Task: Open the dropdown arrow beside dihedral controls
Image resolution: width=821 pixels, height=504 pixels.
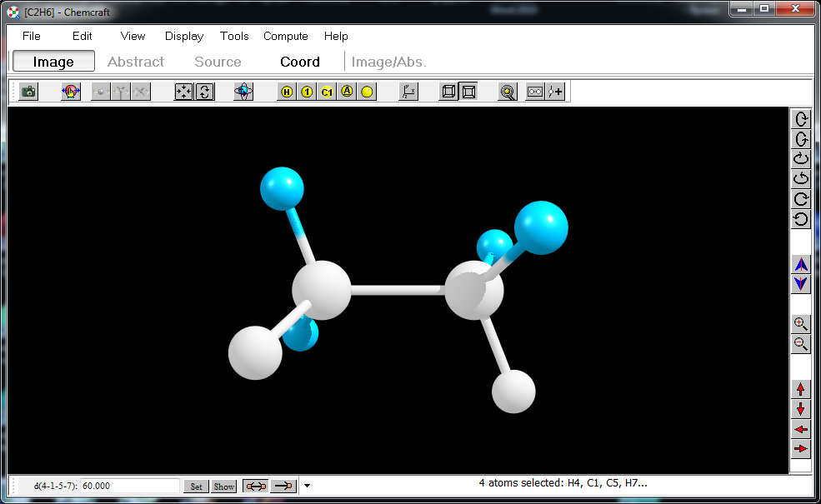Action: click(307, 486)
